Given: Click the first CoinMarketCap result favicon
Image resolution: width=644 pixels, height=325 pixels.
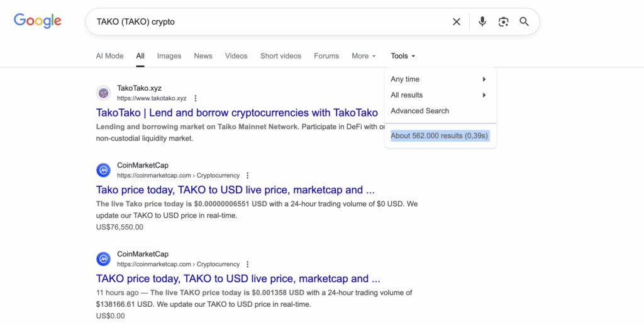Looking at the screenshot, I should click(104, 170).
